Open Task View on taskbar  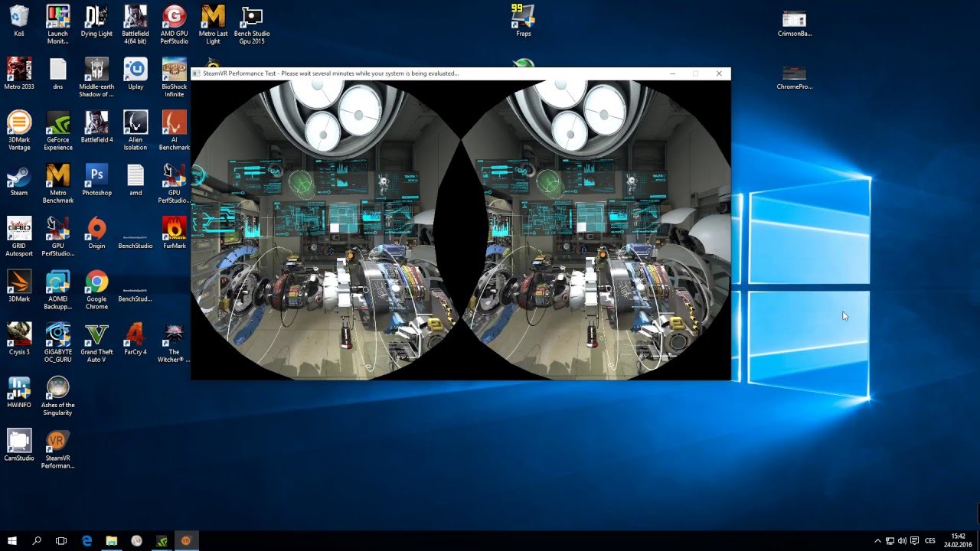click(61, 540)
